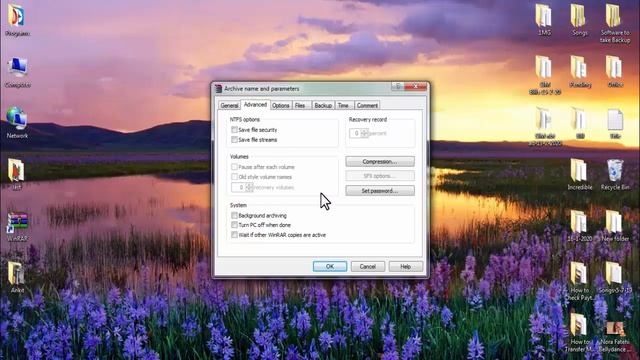Click the WinRAR icon in dialog title bar
This screenshot has width=640, height=360.
pyautogui.click(x=219, y=89)
